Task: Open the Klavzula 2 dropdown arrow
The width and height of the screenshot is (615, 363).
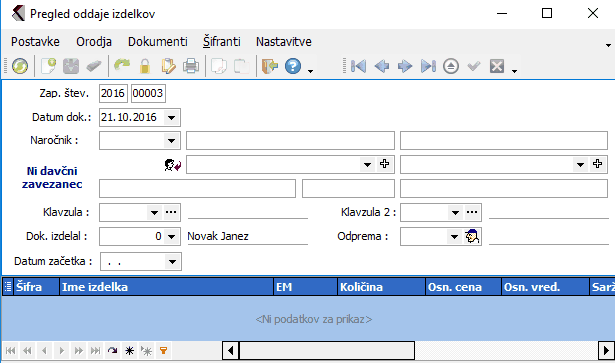Action: [x=455, y=213]
